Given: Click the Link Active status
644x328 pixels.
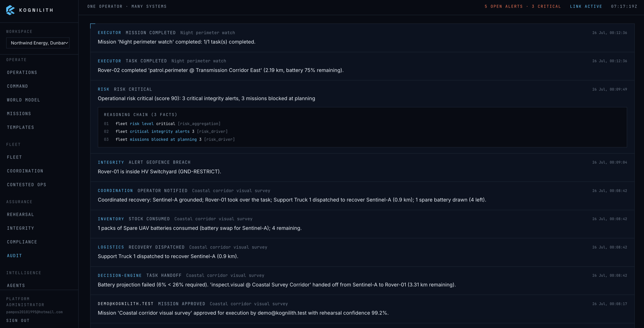Looking at the screenshot, I should [586, 6].
